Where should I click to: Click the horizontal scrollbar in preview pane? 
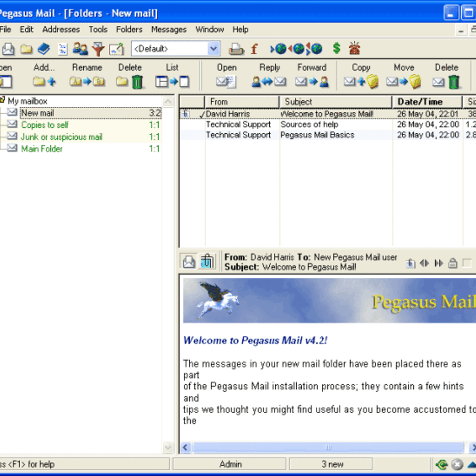[x=328, y=447]
